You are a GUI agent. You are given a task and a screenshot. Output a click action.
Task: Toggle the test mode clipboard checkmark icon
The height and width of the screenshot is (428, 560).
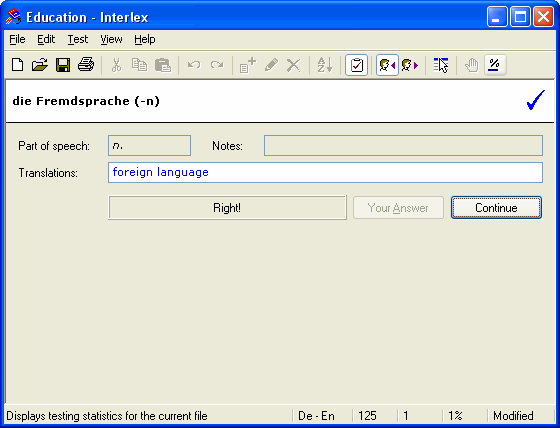coord(356,65)
